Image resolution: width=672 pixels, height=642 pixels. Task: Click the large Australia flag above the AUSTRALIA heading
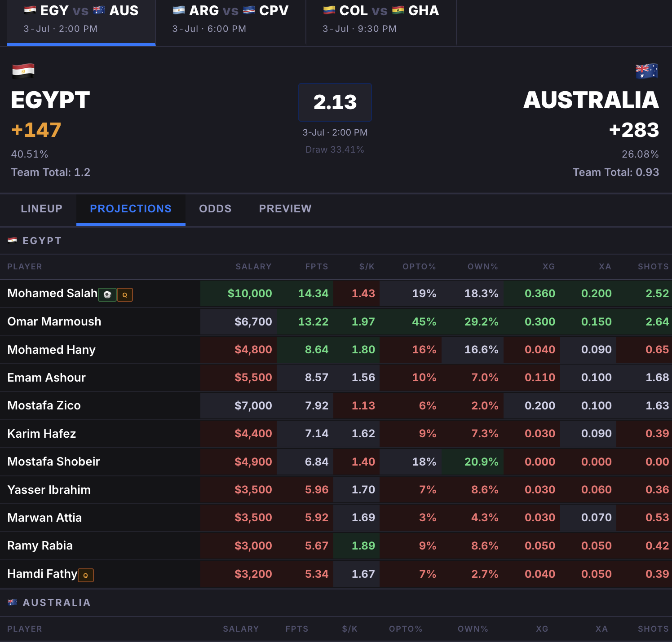647,71
